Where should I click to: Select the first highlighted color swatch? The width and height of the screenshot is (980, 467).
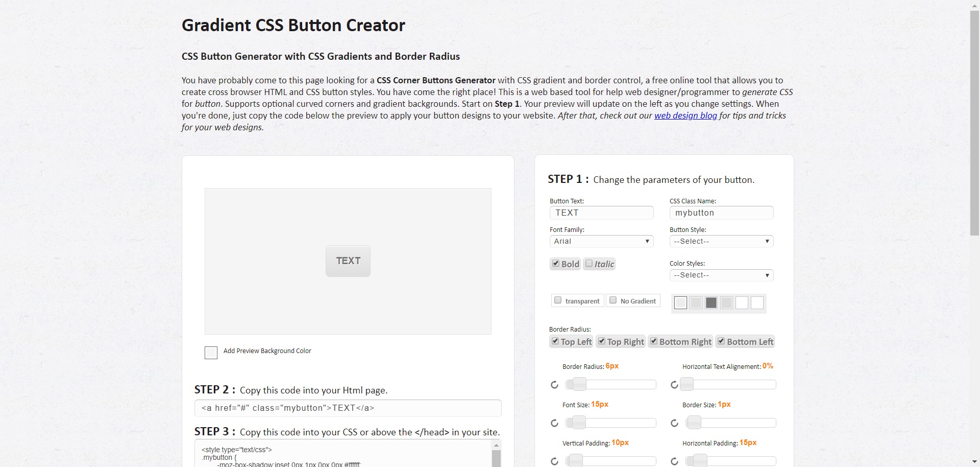(x=680, y=303)
